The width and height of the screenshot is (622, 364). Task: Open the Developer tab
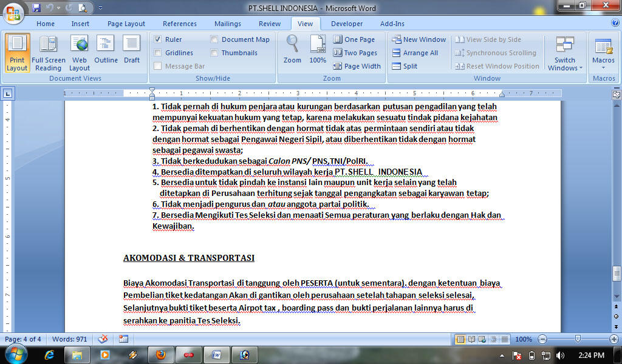point(347,24)
